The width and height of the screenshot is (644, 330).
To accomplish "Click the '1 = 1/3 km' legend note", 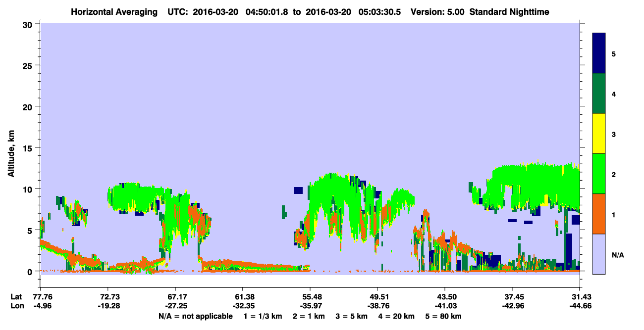I will coord(263,316).
